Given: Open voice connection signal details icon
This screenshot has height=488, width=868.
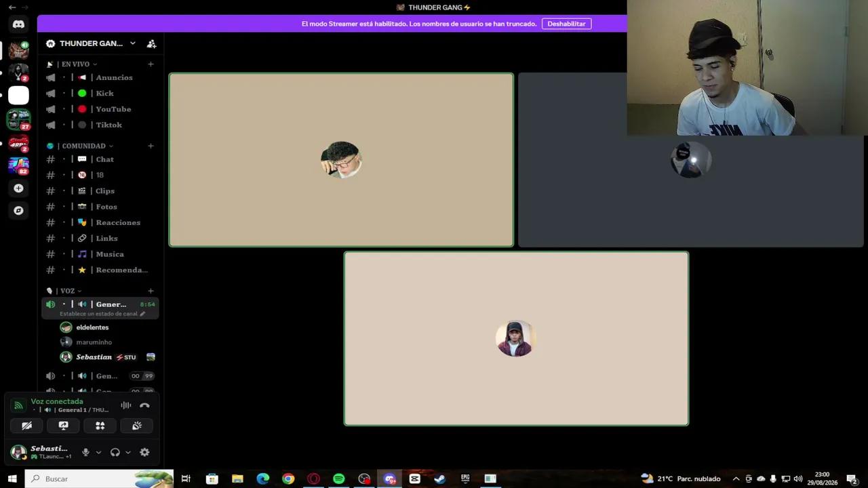Looking at the screenshot, I should tap(18, 405).
